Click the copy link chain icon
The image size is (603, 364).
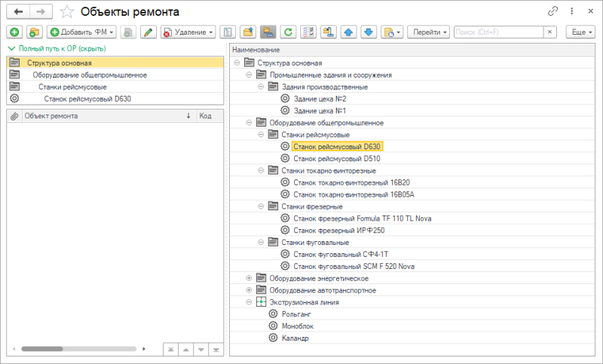coord(552,11)
